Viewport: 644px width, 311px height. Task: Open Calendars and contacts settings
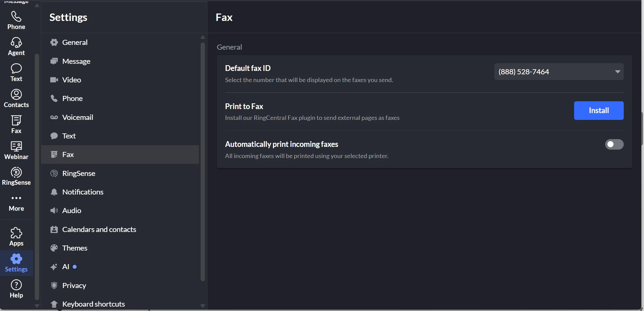pyautogui.click(x=99, y=229)
